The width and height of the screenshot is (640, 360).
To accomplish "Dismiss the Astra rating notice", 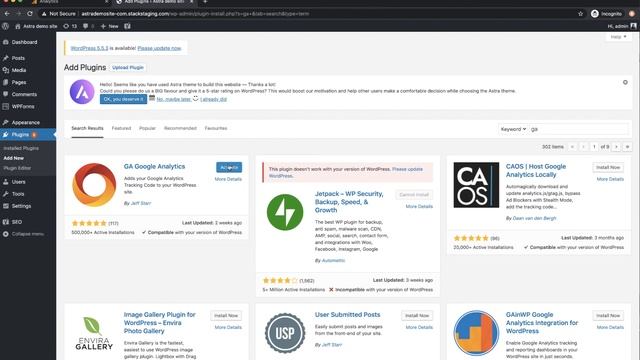I will click(x=625, y=82).
